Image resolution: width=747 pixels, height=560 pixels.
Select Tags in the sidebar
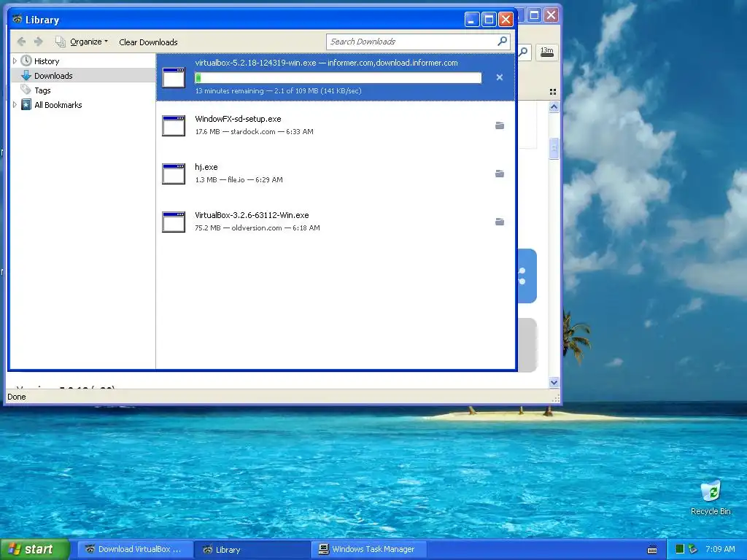pyautogui.click(x=42, y=90)
